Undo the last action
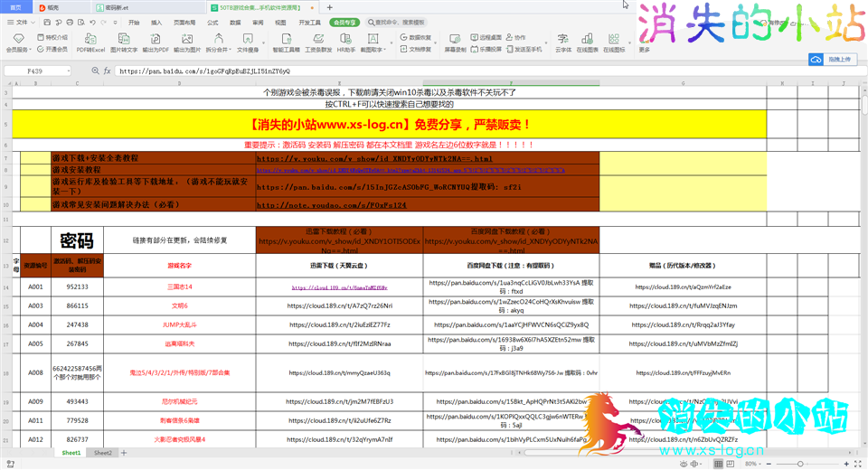 [x=92, y=23]
